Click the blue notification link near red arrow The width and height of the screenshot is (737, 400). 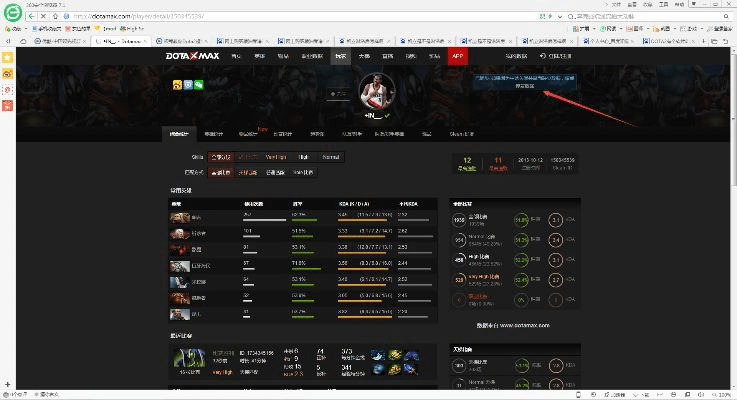tap(524, 77)
